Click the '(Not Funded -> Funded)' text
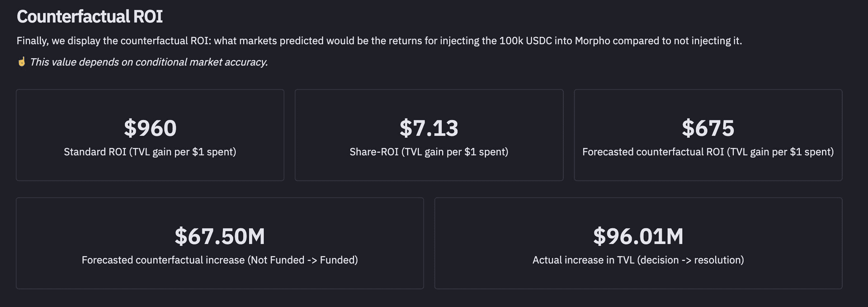This screenshot has height=307, width=868. coord(302,260)
